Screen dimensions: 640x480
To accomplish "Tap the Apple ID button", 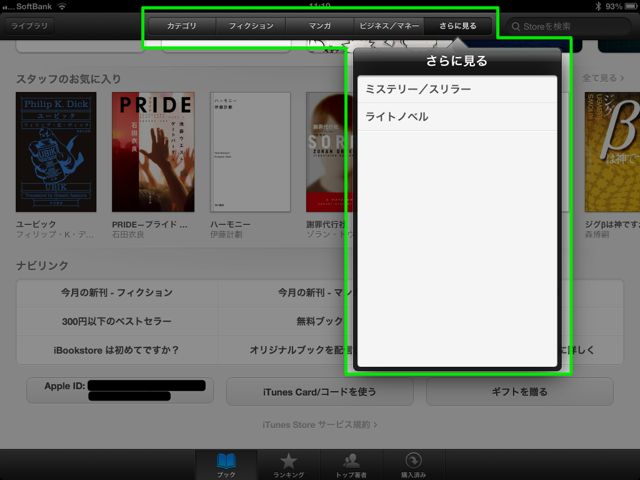I will tap(120, 391).
